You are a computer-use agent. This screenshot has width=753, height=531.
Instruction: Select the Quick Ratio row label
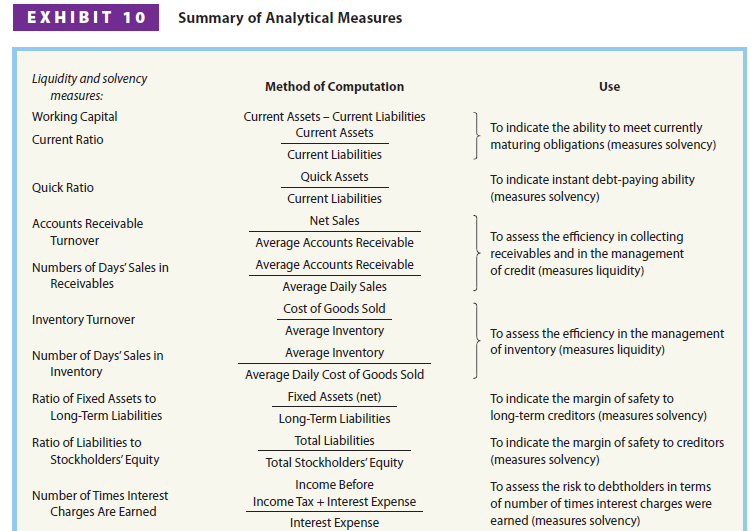click(62, 188)
